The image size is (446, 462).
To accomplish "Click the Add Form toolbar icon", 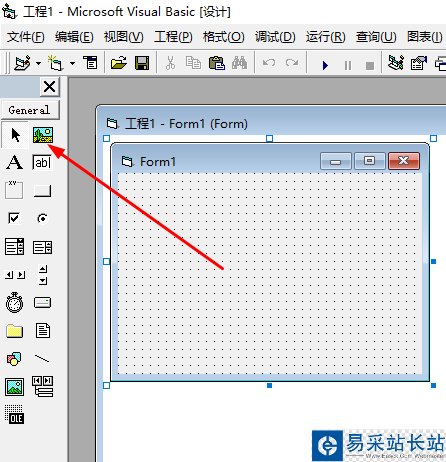I will 55,63.
